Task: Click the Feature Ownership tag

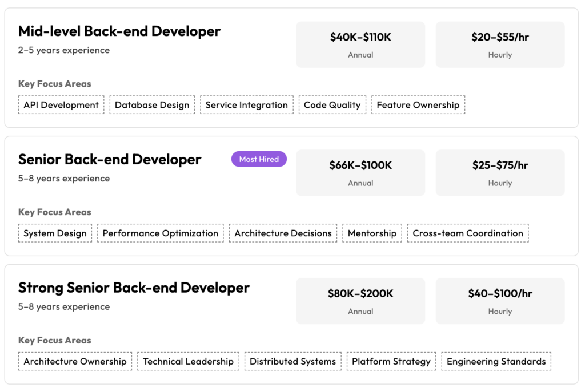Action: (x=418, y=105)
